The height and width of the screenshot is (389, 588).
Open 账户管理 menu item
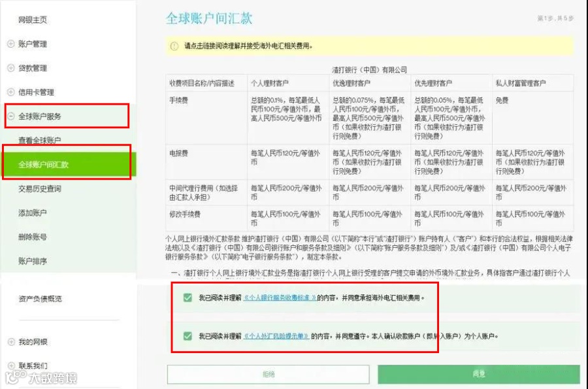33,44
